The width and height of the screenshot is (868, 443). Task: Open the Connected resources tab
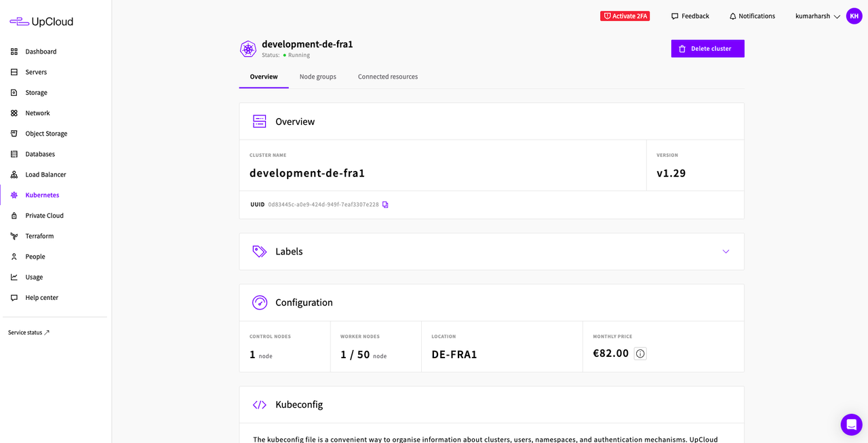tap(388, 77)
